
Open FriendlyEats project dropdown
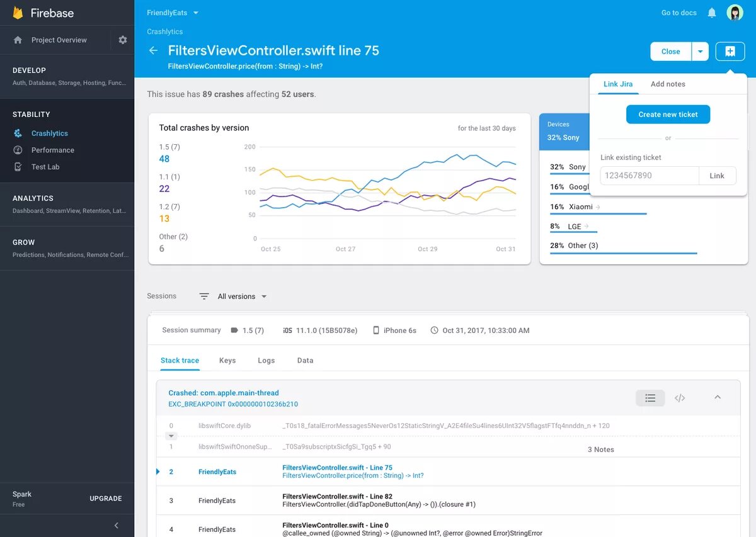click(173, 13)
